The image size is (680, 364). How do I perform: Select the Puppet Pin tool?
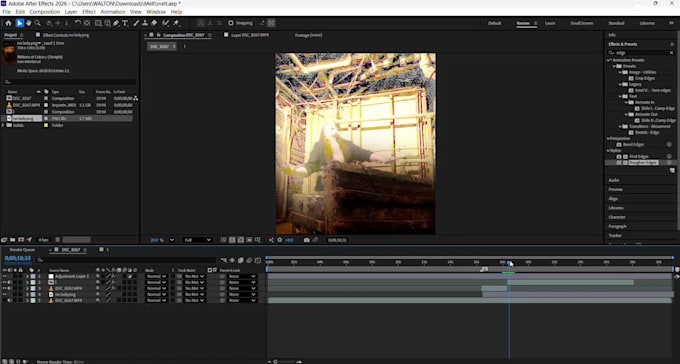point(177,23)
